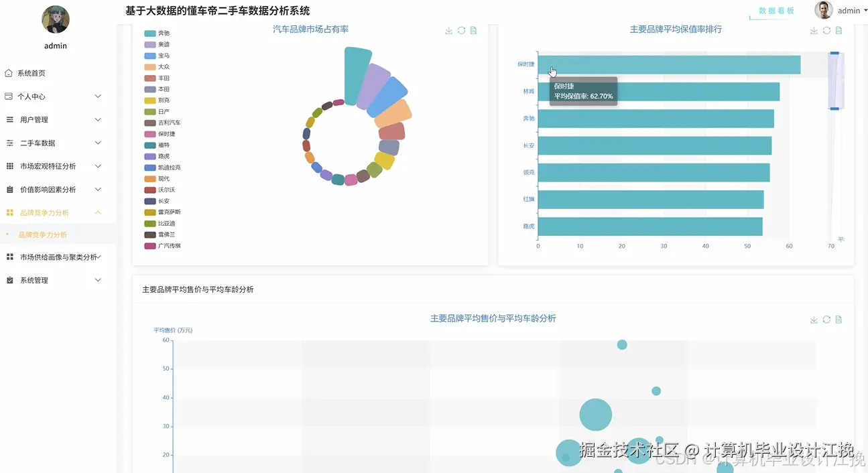Viewport: 868px width, 473px height.
Task: Toggle 奔驰 in the pie chart legend
Action: pyautogui.click(x=157, y=33)
